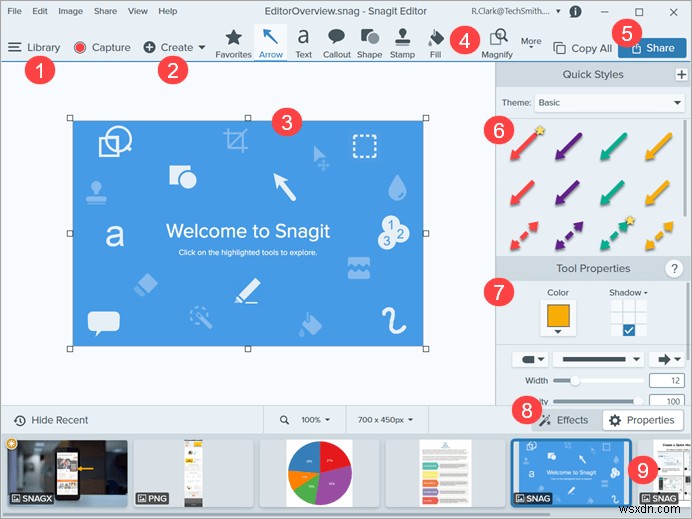Open the yellow Color swatch picker
This screenshot has height=519, width=692.
click(x=558, y=318)
